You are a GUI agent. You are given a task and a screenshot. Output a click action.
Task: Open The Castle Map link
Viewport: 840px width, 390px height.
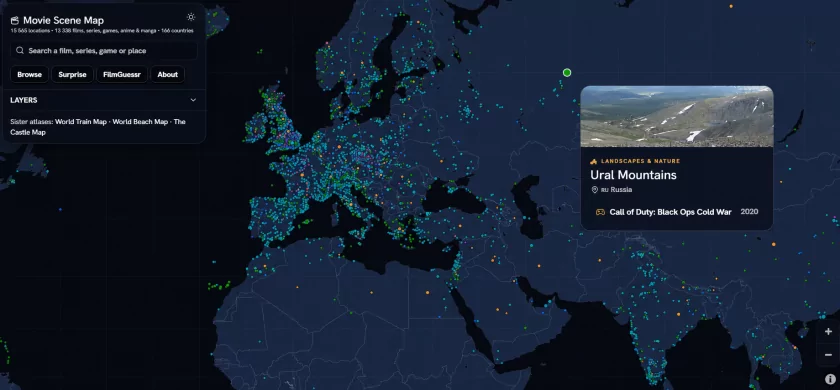click(98, 127)
